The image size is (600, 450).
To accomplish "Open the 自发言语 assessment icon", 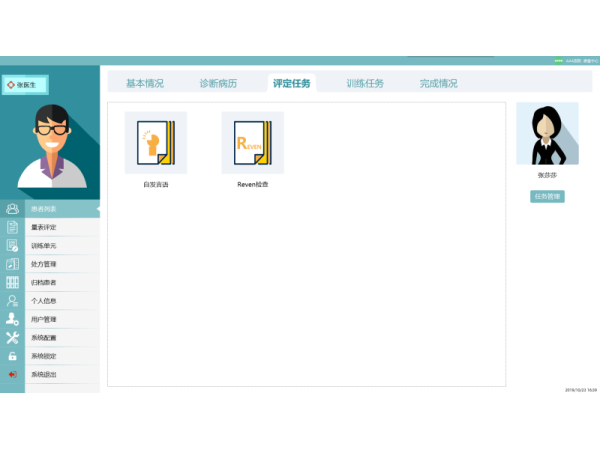I will coord(155,143).
